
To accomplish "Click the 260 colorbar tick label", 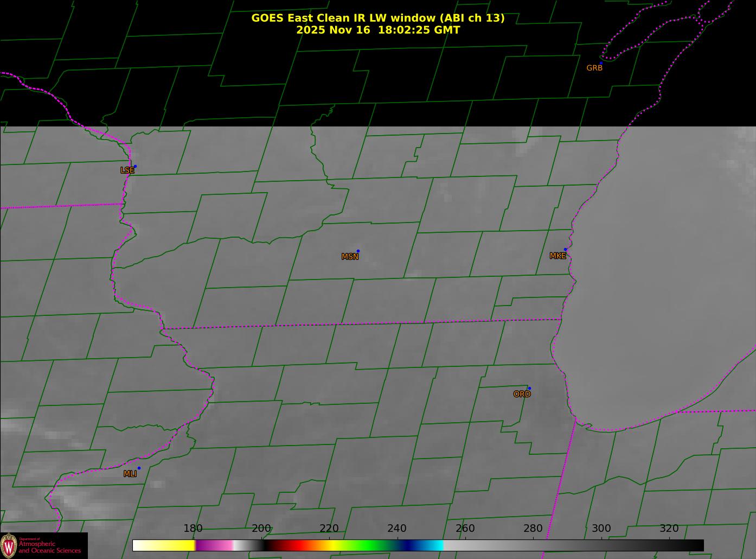I will pyautogui.click(x=465, y=529).
